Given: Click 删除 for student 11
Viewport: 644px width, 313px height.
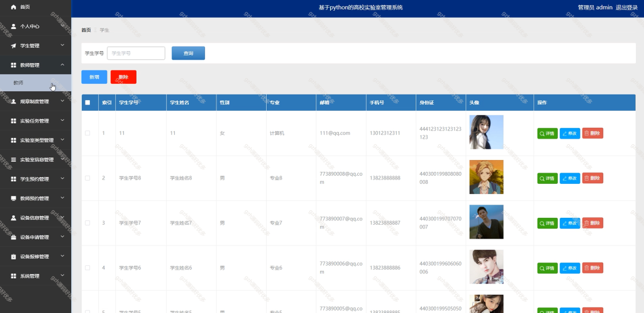Looking at the screenshot, I should 592,134.
